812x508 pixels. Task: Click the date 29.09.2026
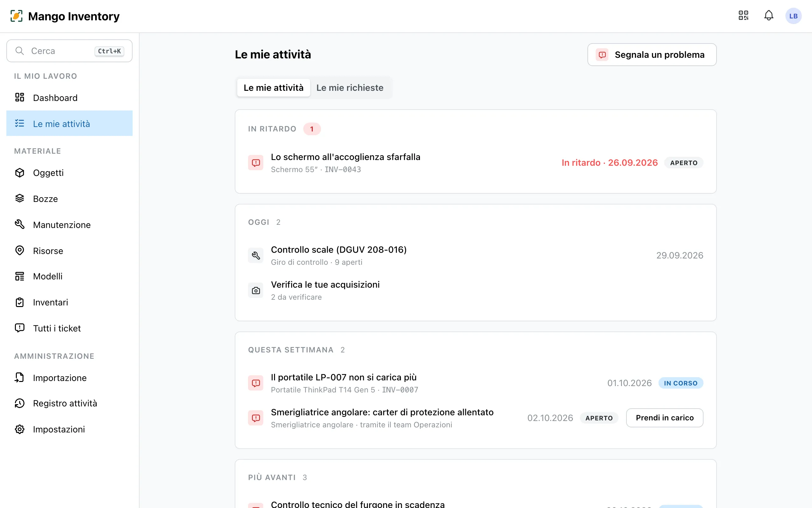(679, 255)
